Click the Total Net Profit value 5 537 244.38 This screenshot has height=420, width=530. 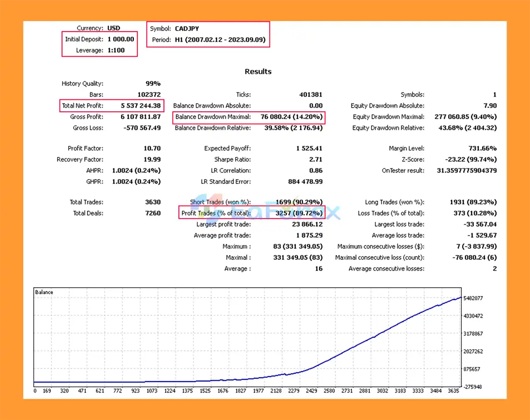point(140,106)
